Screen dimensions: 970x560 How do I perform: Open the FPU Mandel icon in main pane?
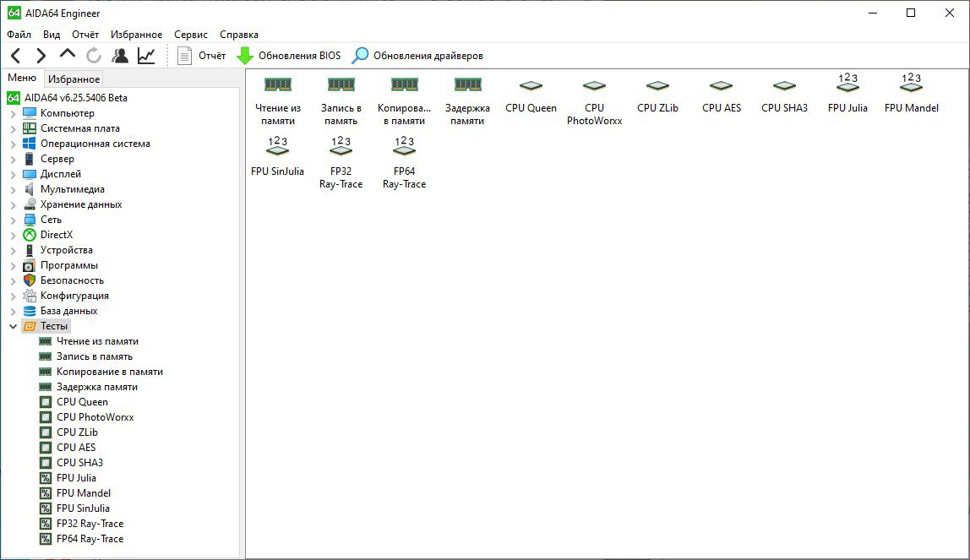[911, 94]
